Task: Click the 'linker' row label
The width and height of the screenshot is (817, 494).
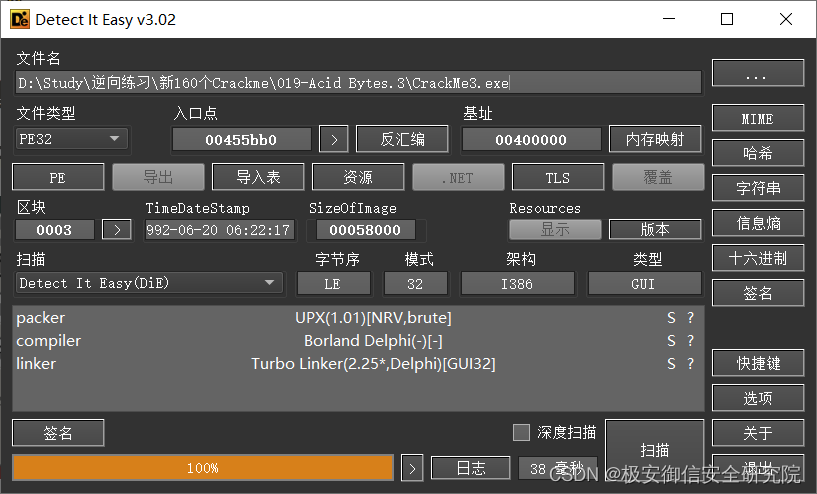Action: click(36, 364)
